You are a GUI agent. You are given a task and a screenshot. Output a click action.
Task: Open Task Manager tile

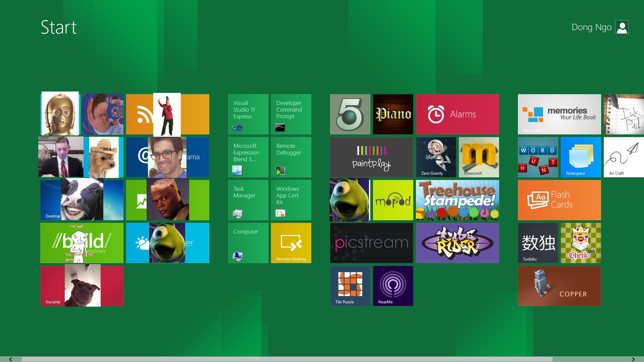tap(248, 200)
